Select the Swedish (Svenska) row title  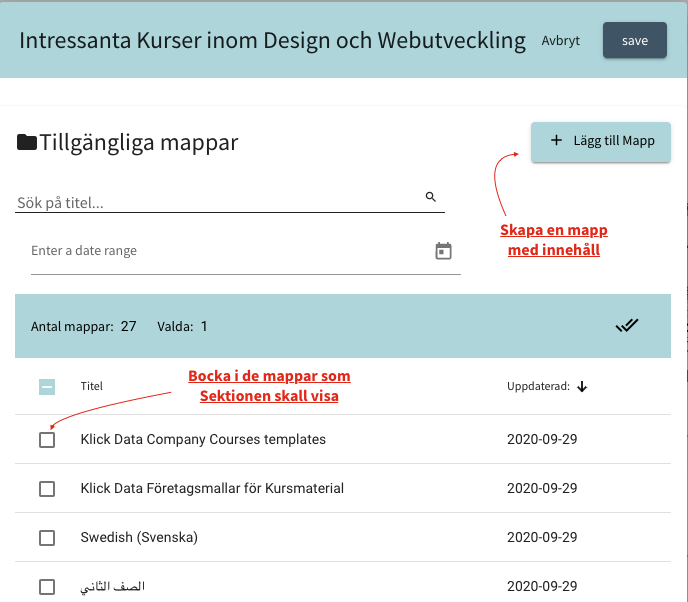click(139, 538)
